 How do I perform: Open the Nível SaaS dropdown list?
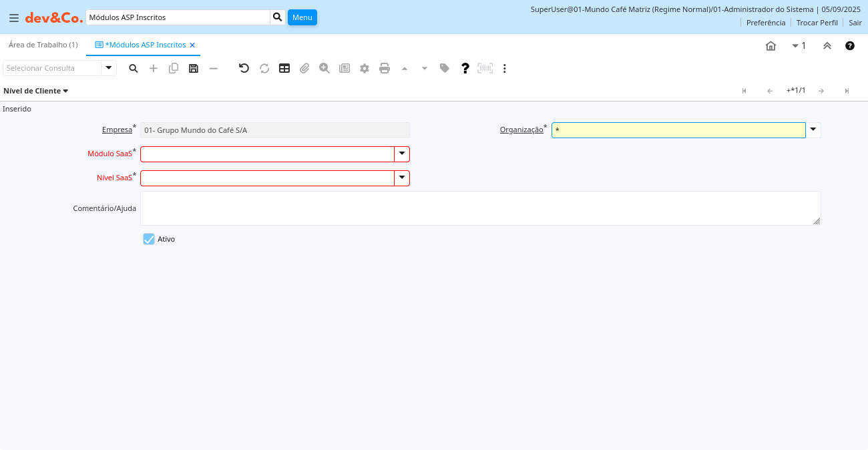click(x=402, y=178)
